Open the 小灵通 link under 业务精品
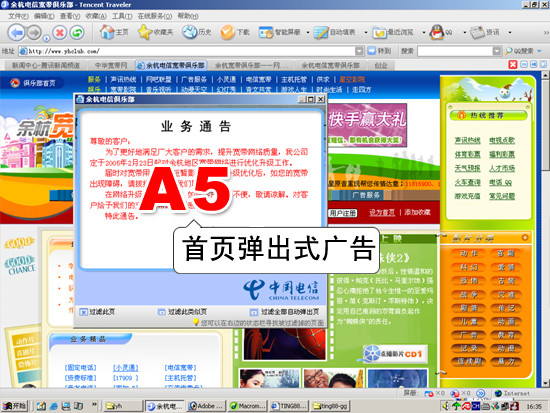 click(x=125, y=368)
